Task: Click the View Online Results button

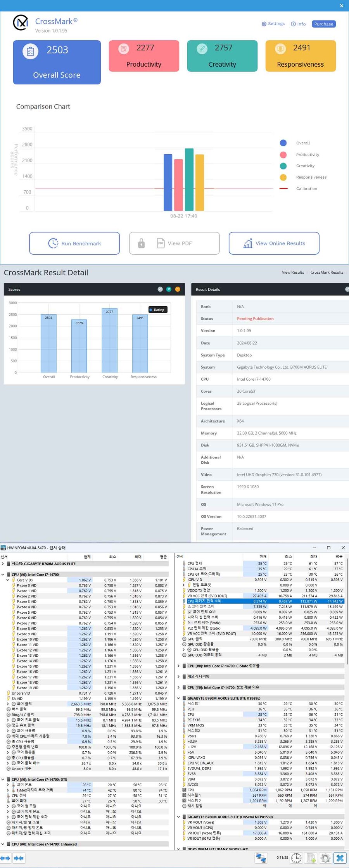Action: coord(274,243)
